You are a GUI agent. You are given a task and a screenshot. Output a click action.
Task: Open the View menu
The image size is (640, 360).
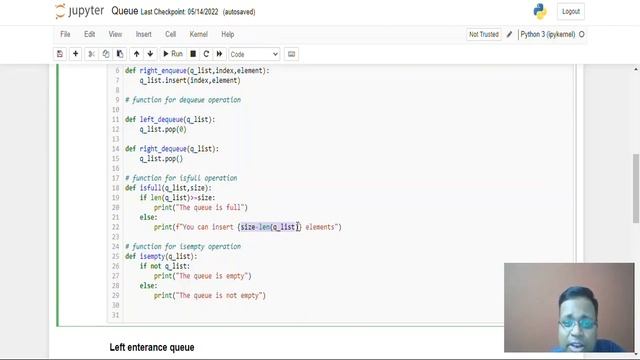coord(115,34)
